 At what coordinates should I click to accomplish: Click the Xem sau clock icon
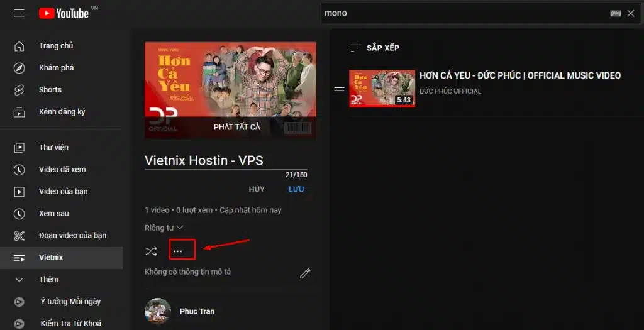(19, 214)
